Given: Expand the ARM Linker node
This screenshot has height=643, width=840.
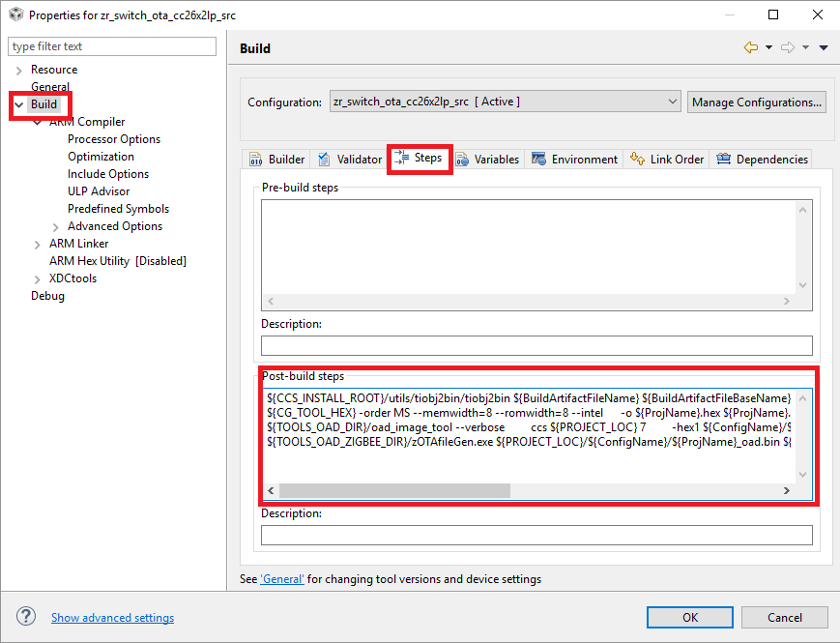Looking at the screenshot, I should point(38,244).
